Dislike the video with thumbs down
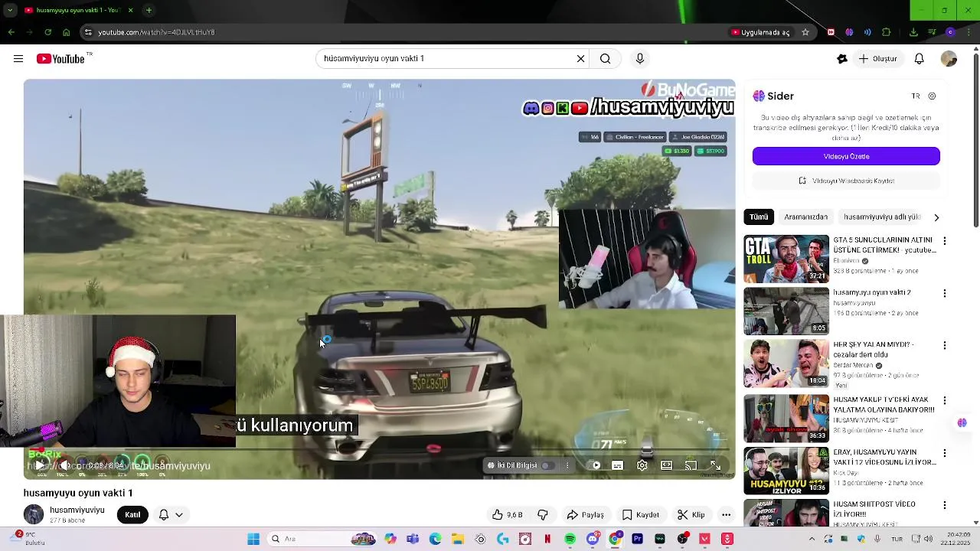 pyautogui.click(x=543, y=515)
